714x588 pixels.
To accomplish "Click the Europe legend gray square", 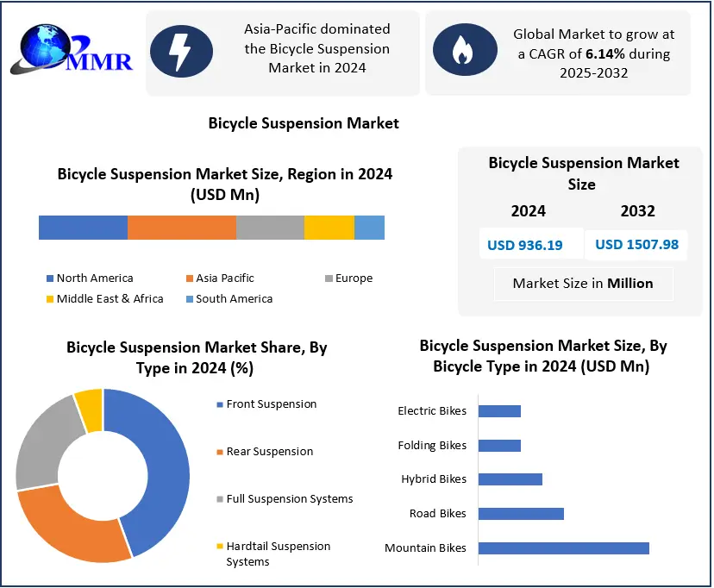I will pos(329,278).
